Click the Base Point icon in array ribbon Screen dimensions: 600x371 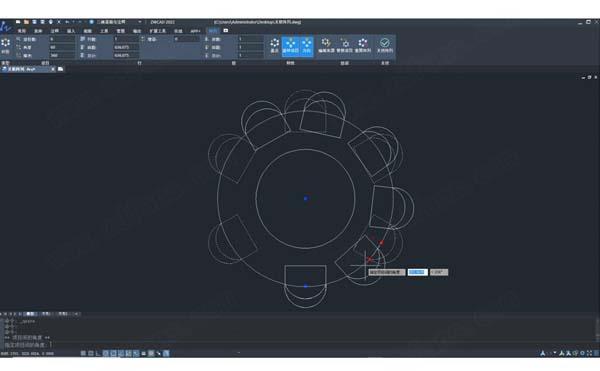click(x=274, y=46)
